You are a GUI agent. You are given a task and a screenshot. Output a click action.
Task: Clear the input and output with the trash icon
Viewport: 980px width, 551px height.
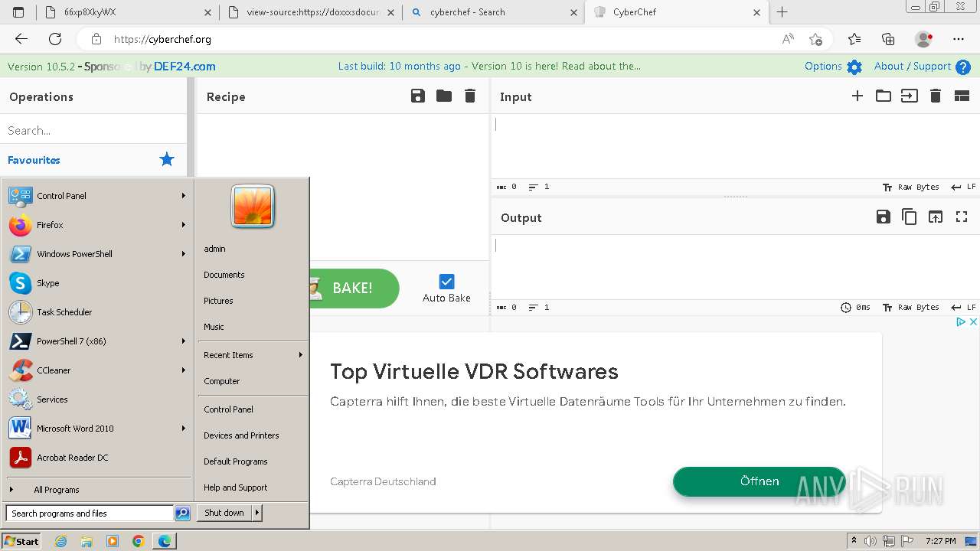point(936,96)
